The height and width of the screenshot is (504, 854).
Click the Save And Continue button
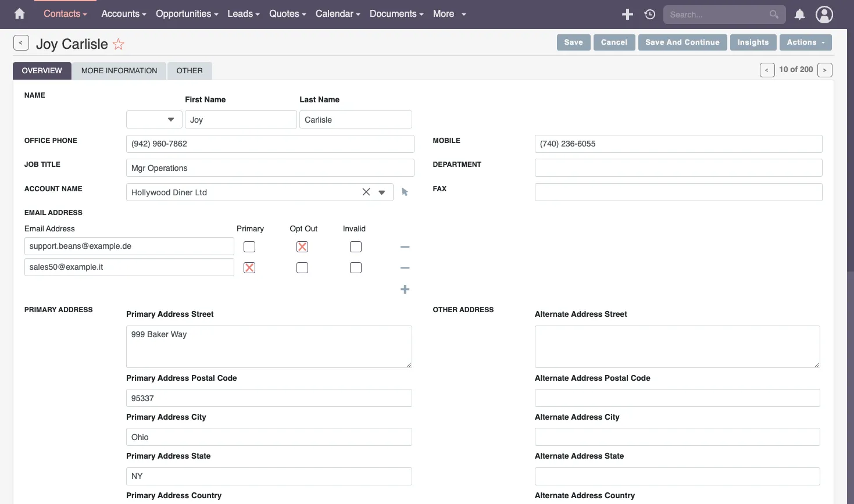click(682, 42)
